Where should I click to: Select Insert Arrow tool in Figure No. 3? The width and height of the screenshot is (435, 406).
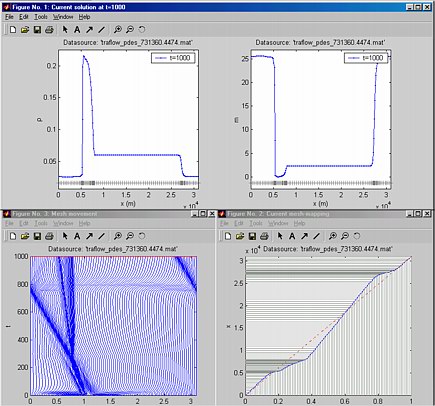(x=89, y=236)
